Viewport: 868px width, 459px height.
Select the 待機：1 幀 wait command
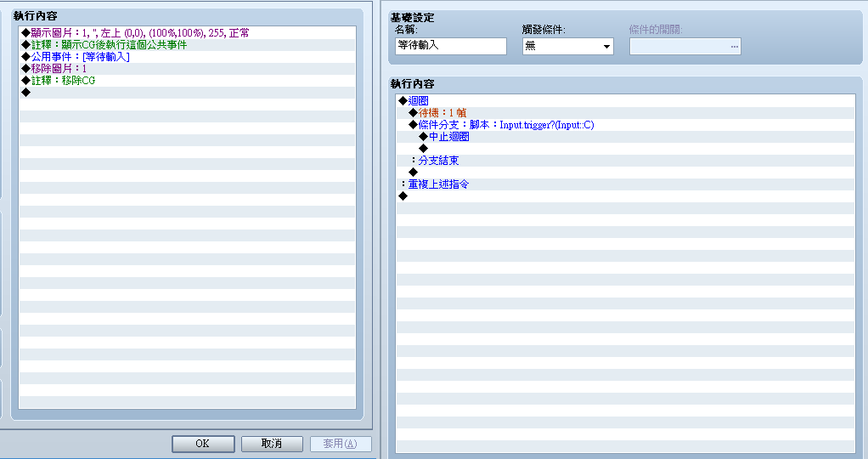click(626, 112)
